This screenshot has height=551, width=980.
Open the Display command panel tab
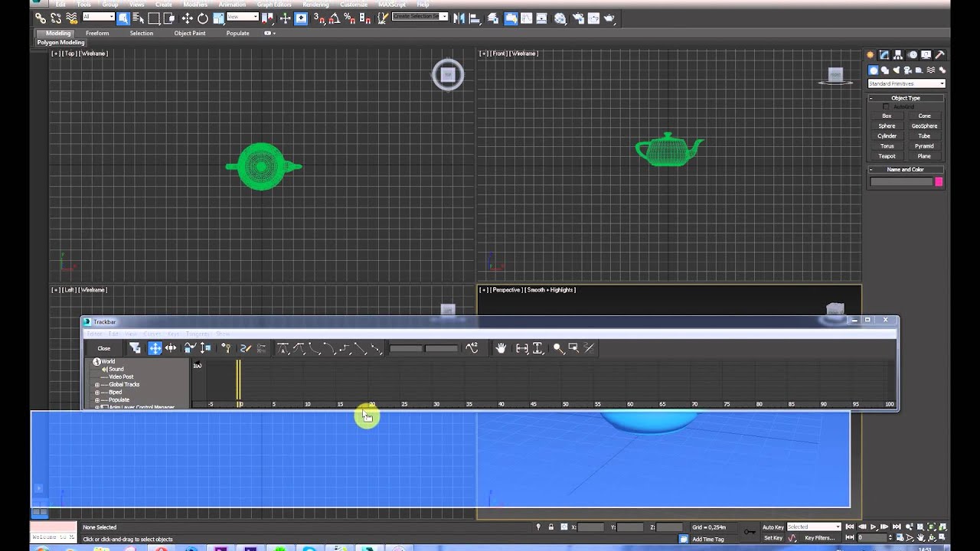point(926,55)
